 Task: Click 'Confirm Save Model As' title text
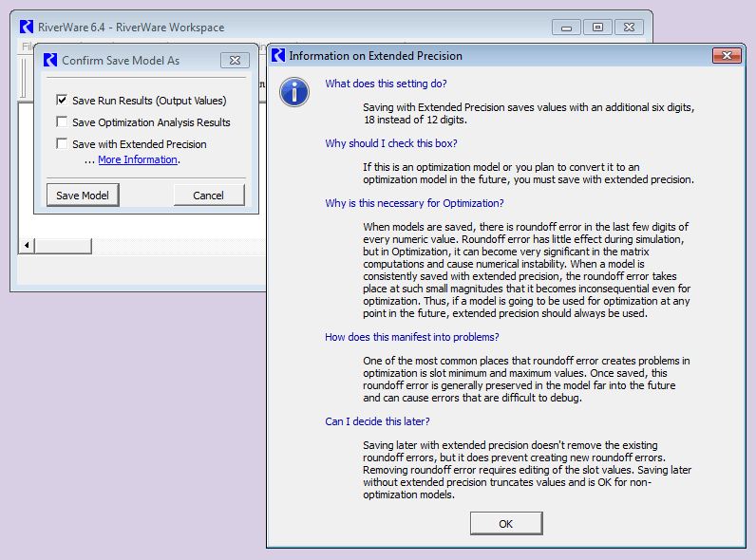(x=121, y=60)
